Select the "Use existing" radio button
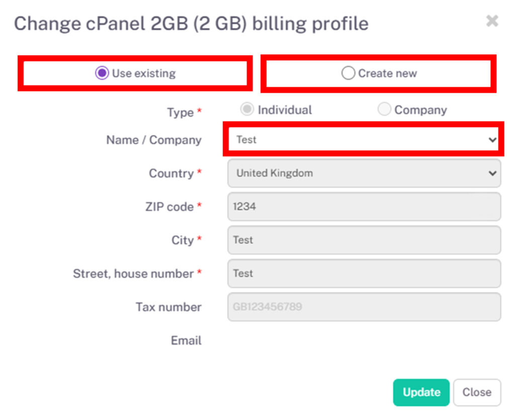 tap(102, 73)
